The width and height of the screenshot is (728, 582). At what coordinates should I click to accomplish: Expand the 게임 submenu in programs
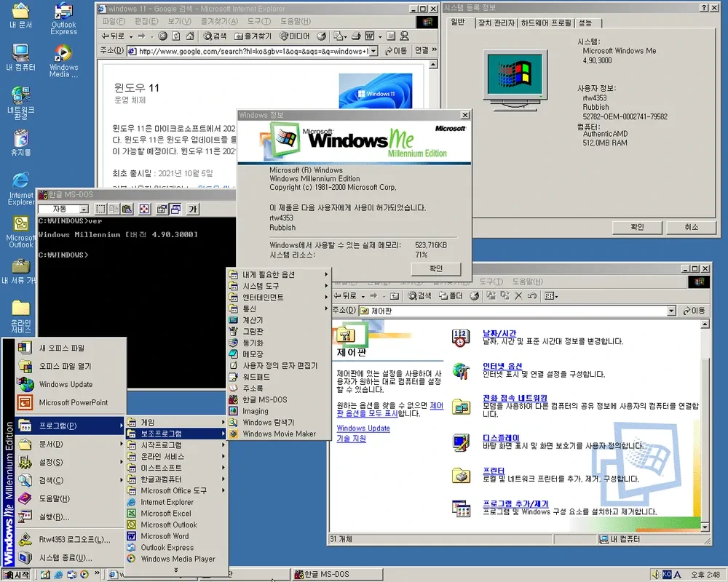176,423
